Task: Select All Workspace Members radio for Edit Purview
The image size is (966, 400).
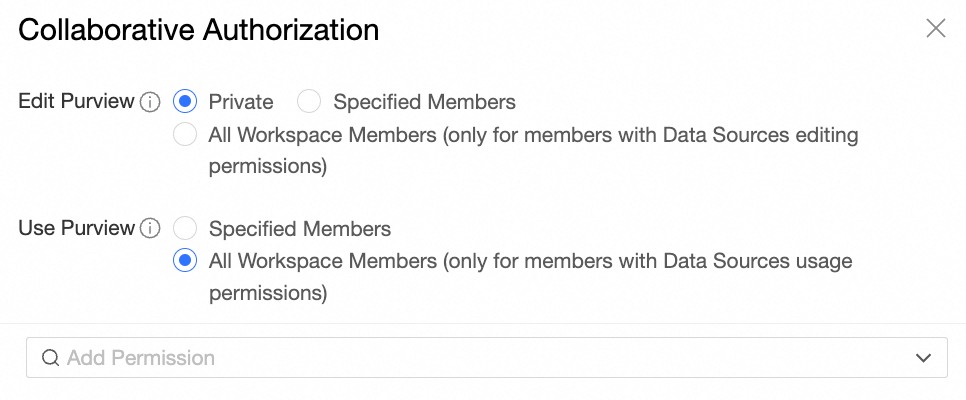Action: pos(185,135)
